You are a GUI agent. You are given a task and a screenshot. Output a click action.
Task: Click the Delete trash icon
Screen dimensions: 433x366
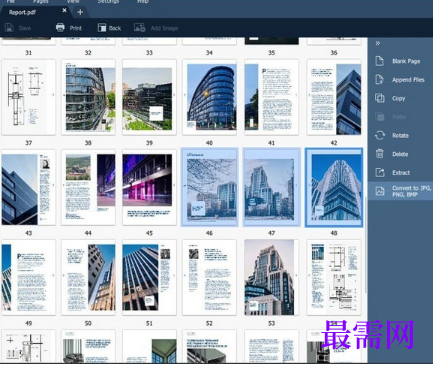coord(380,154)
